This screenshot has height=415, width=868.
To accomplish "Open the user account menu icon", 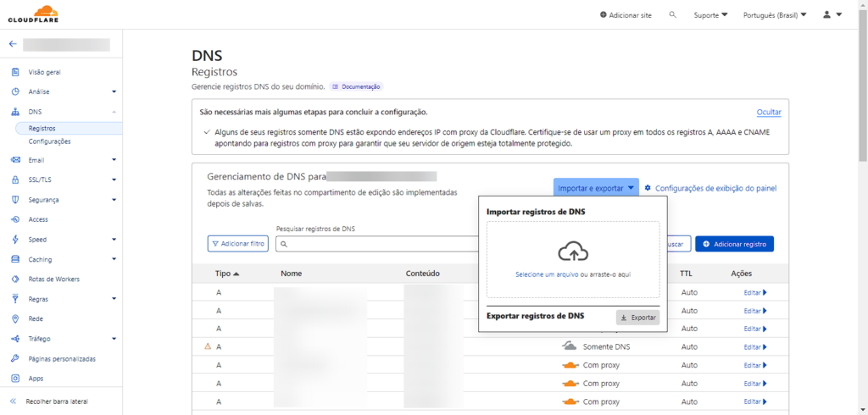I will tap(827, 15).
